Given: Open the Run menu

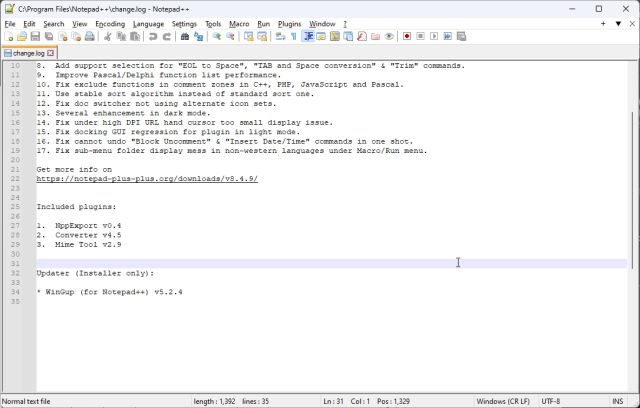Looking at the screenshot, I should tap(264, 24).
